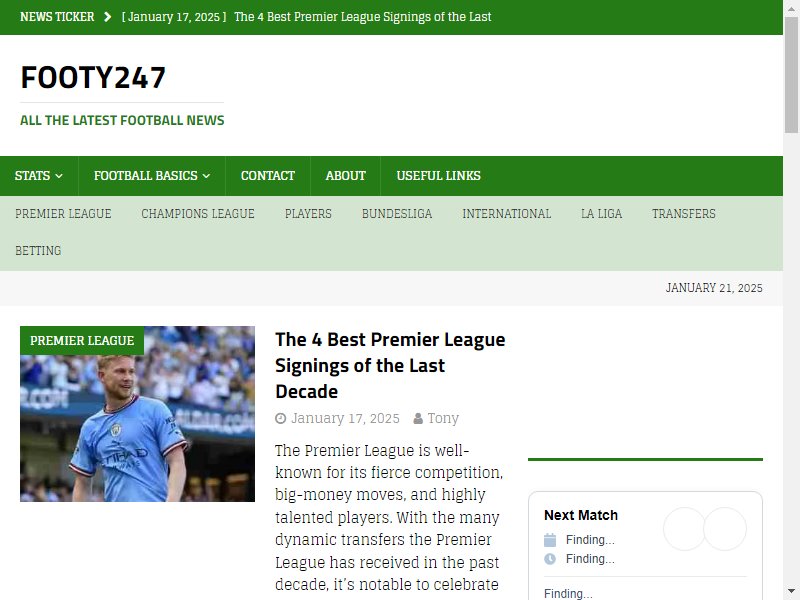Expand the Stats dropdown menu
Viewport: 800px width, 600px height.
click(39, 176)
